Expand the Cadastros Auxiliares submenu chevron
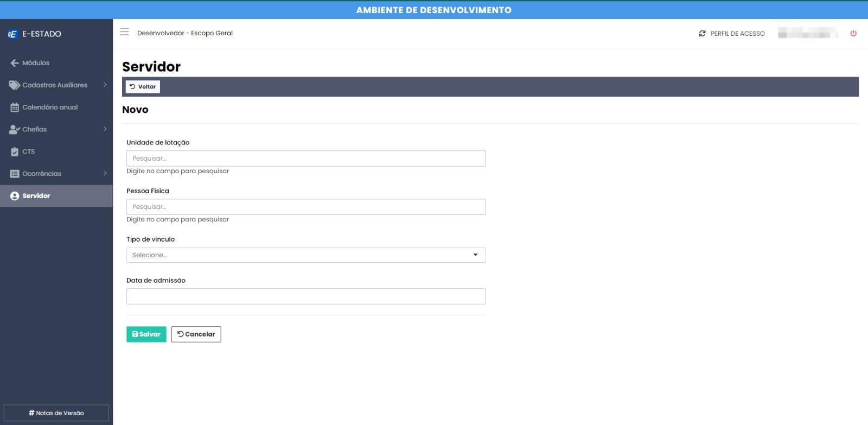Screen dimensions: 868x425 105,85
